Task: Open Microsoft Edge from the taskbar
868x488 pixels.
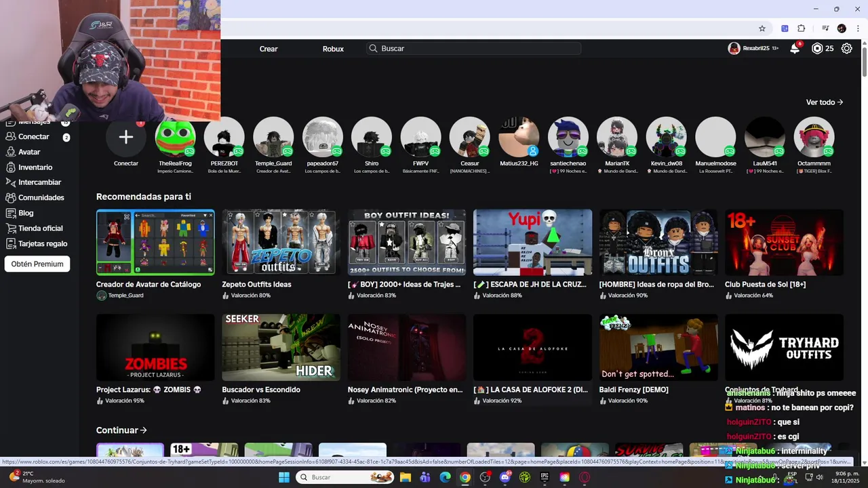Action: coord(445,477)
